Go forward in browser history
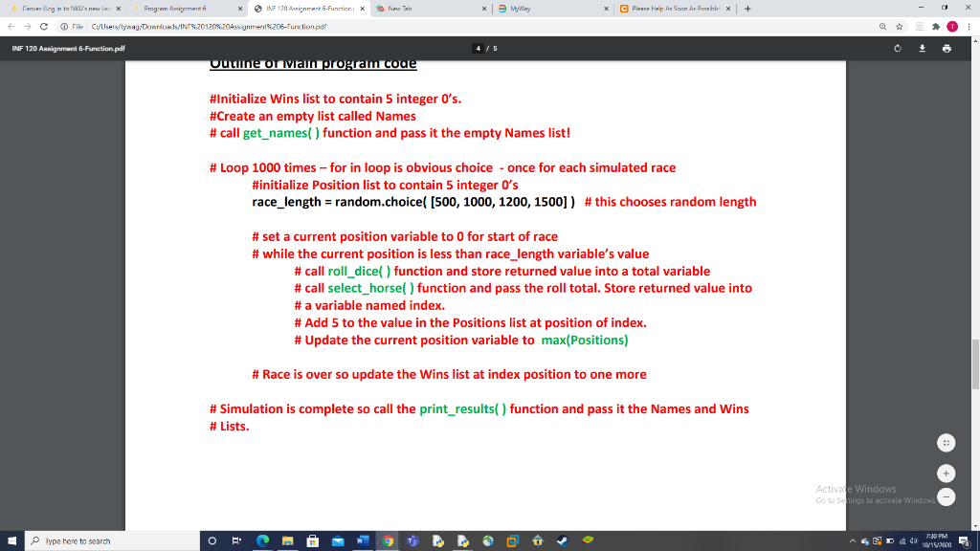This screenshot has height=551, width=980. 28,26
